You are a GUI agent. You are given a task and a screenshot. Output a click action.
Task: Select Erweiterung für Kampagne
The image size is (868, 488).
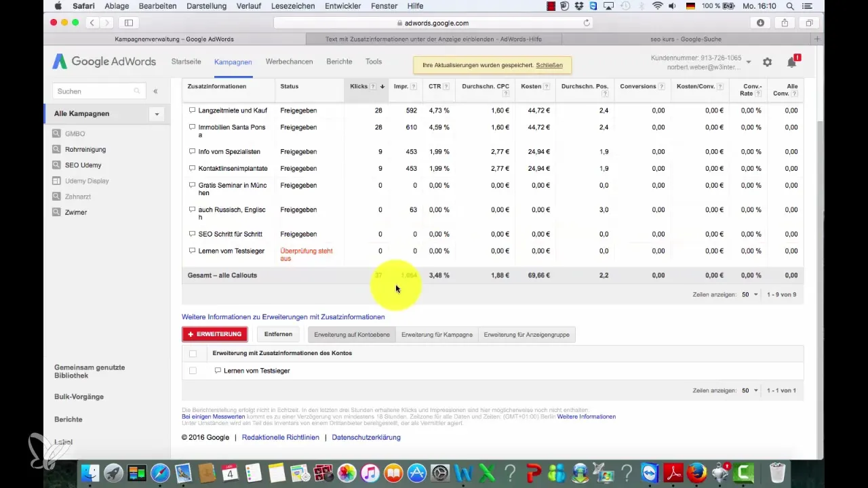click(437, 334)
